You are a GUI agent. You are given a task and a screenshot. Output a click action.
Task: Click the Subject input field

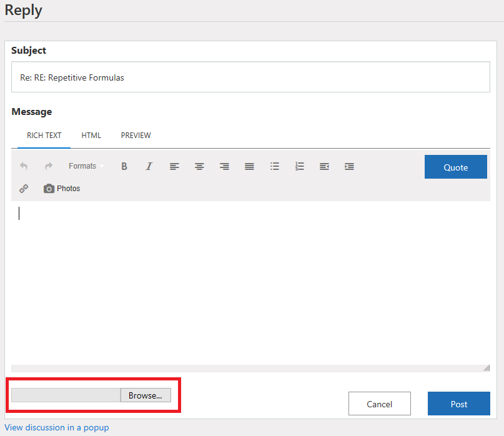click(x=250, y=77)
